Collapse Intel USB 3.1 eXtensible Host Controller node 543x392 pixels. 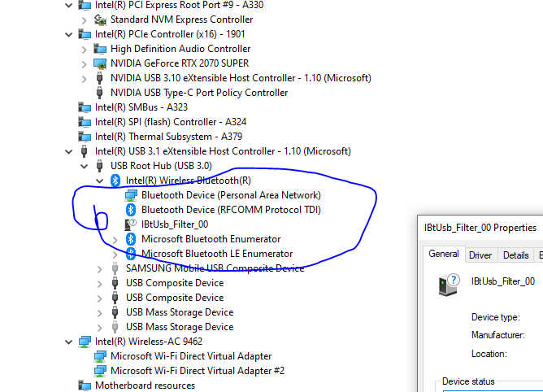click(69, 152)
